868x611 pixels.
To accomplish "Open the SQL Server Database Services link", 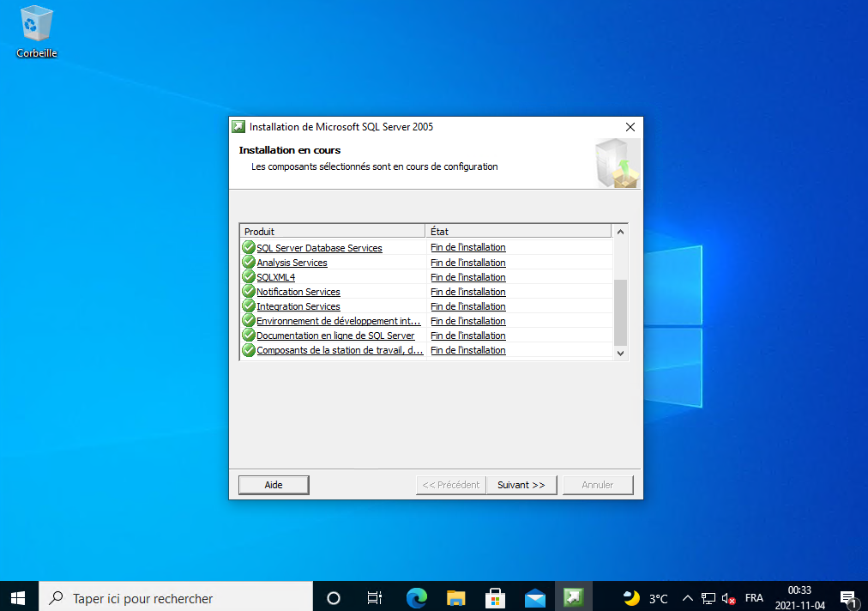I will click(319, 248).
